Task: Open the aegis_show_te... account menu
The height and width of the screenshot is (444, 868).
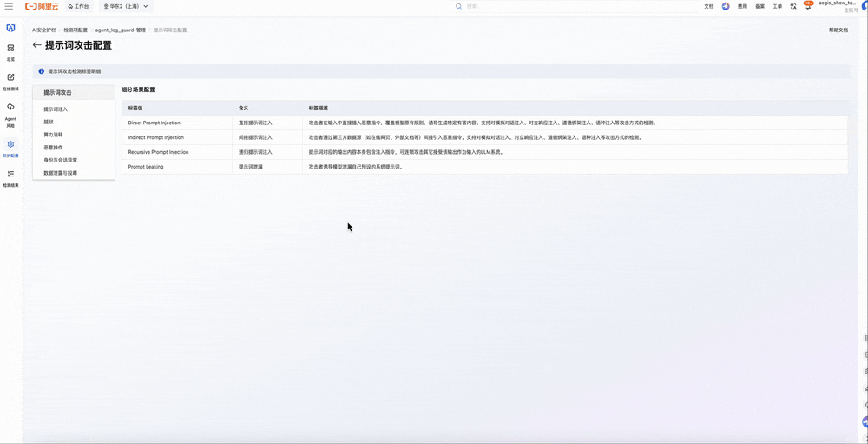Action: [x=840, y=6]
